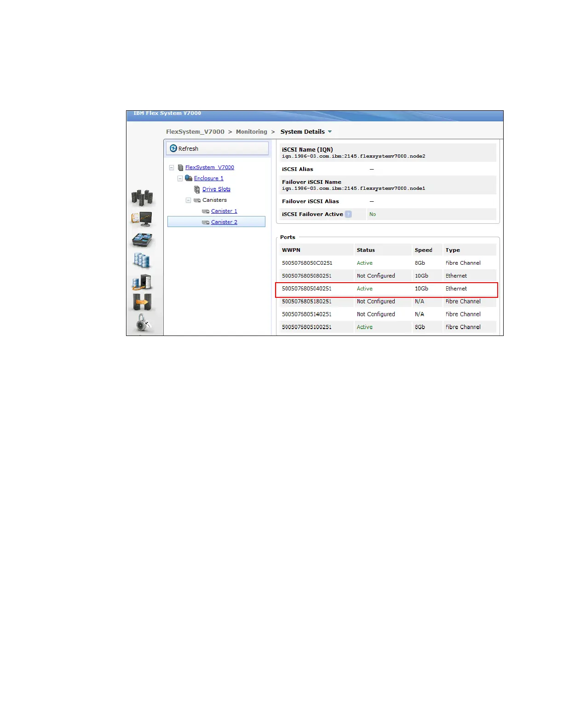Collapse the Canisters tree node

click(188, 200)
